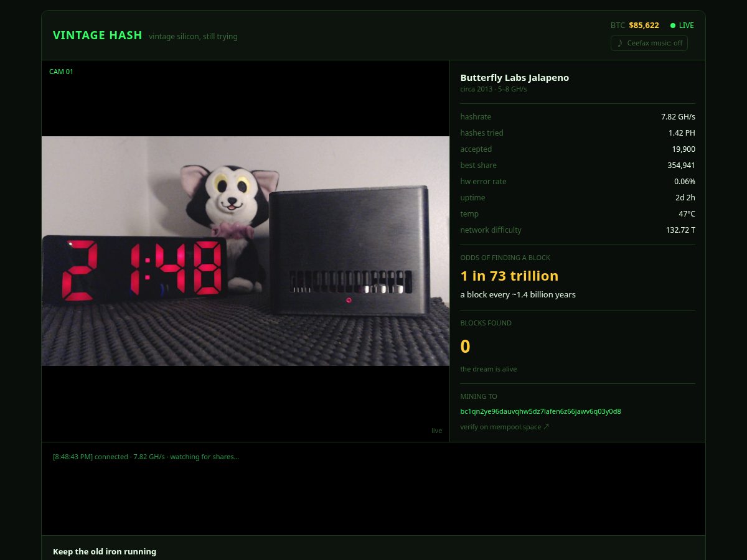Viewport: 747px width, 560px height.
Task: Click the VINTAGE HASH site title
Action: (x=98, y=35)
